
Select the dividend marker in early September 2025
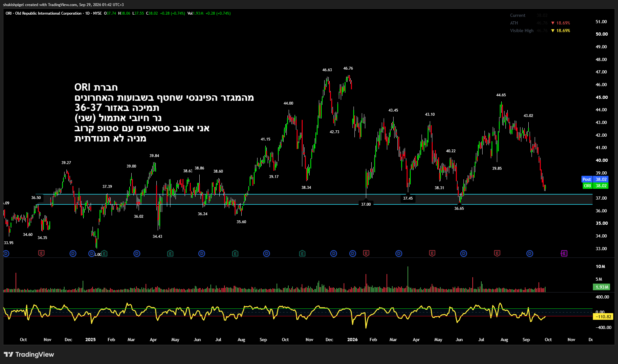(266, 253)
